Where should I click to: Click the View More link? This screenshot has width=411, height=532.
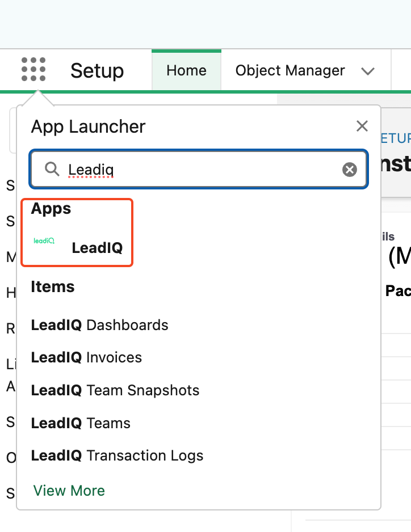[x=69, y=491]
